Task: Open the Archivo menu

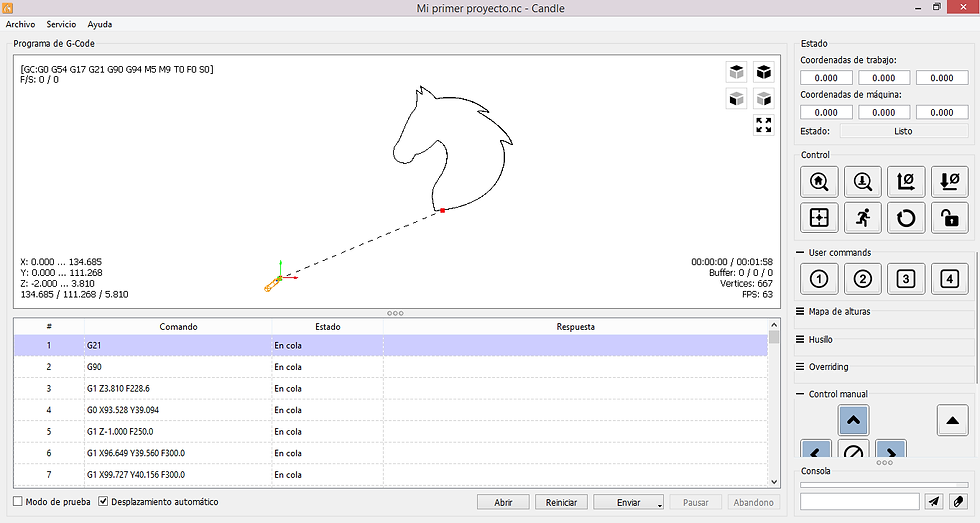Action: pos(21,24)
